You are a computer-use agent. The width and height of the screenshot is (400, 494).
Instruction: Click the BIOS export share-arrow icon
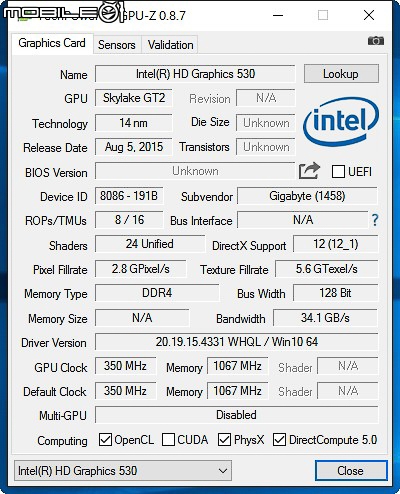point(309,170)
